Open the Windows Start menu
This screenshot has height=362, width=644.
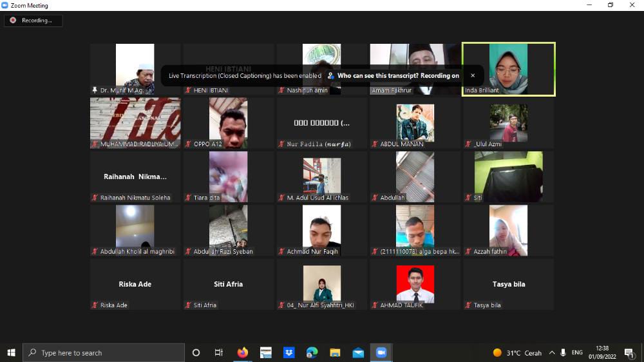coord(11,353)
